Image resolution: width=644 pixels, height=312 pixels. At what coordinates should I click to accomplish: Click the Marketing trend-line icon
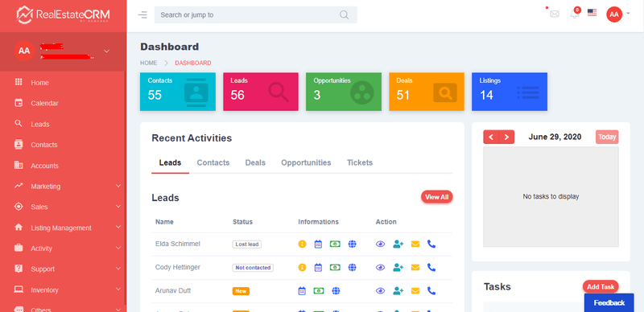click(19, 186)
